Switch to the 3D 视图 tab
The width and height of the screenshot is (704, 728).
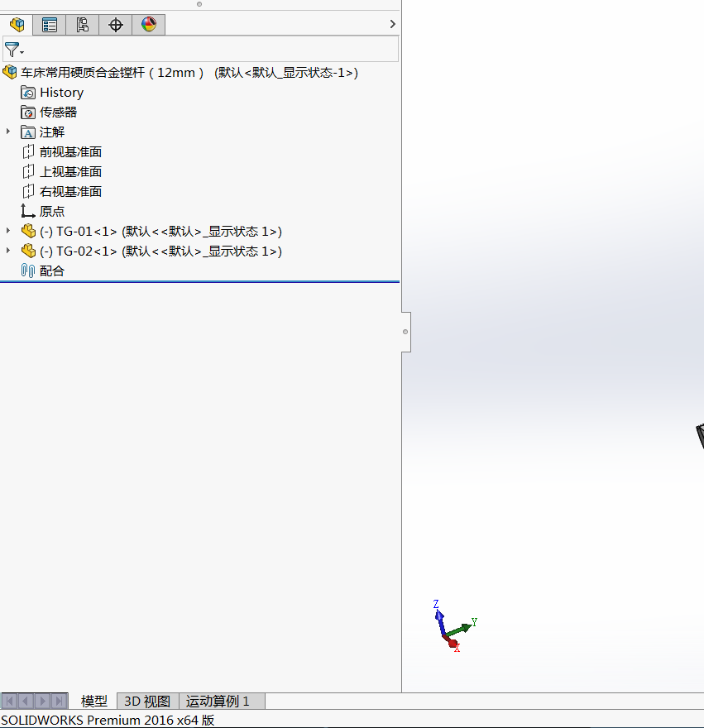(147, 702)
